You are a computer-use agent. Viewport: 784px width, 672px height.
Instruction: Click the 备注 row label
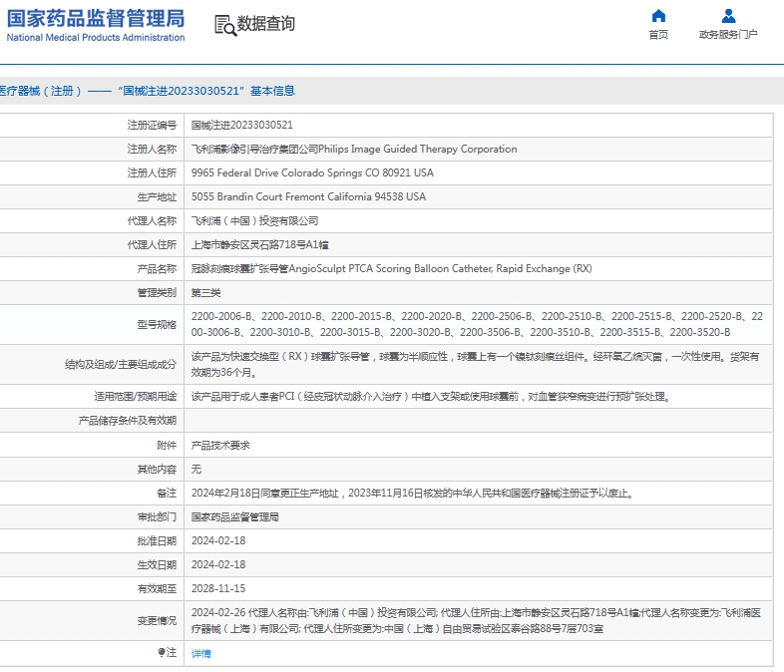point(167,494)
